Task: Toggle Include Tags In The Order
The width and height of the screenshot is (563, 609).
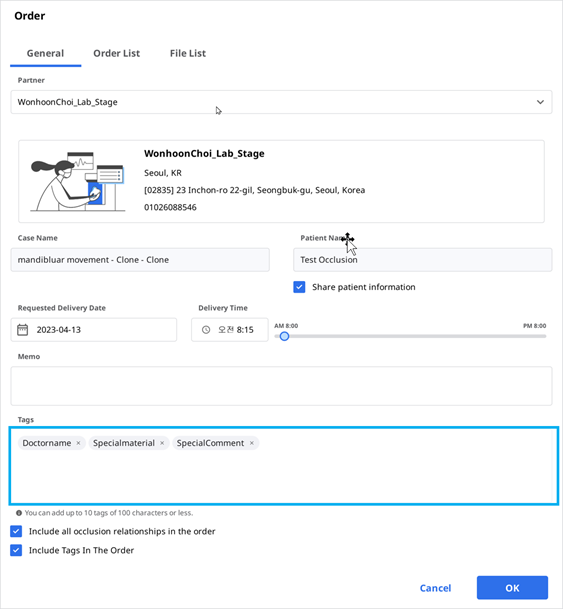Action: [x=16, y=550]
